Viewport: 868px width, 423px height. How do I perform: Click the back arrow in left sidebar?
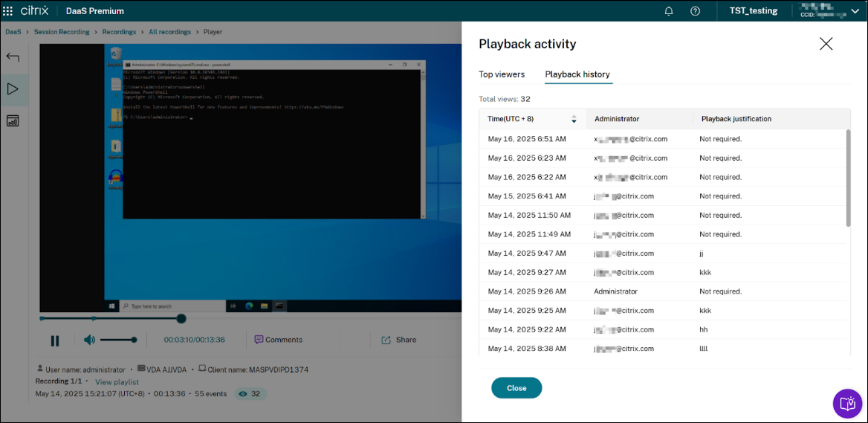(13, 57)
